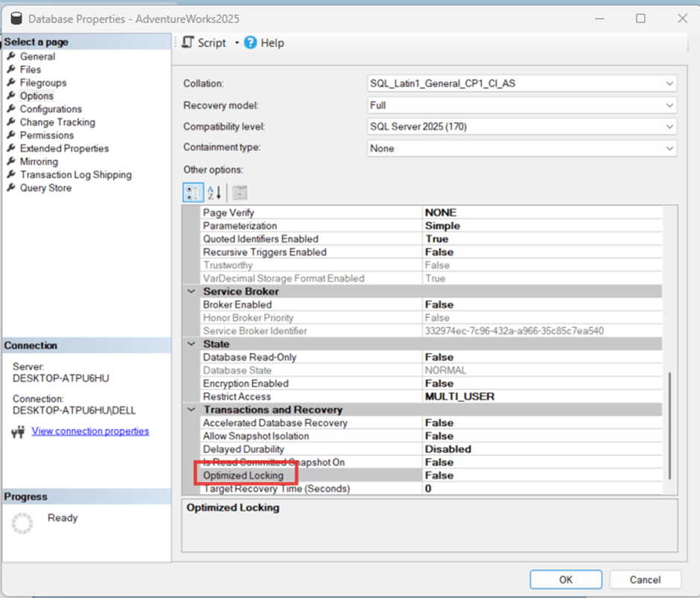Screen dimensions: 700x598
Task: Open the Recovery model dropdown
Action: click(x=521, y=106)
